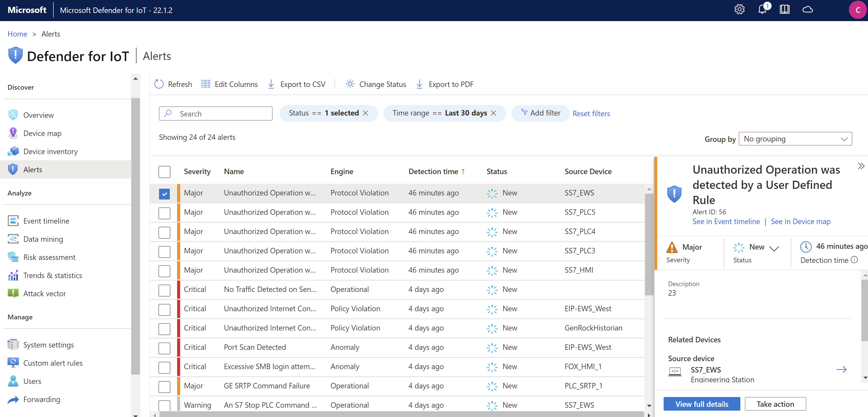
Task: Open the settings gear icon in header
Action: [x=739, y=10]
